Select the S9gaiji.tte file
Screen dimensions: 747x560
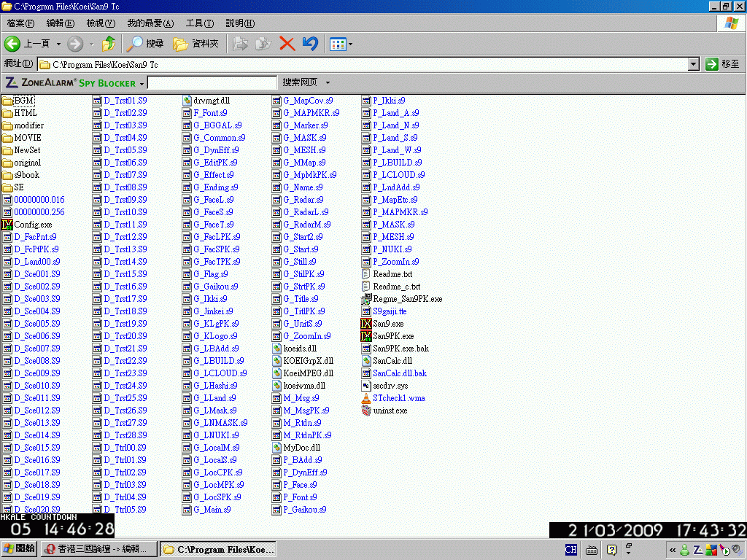(384, 311)
